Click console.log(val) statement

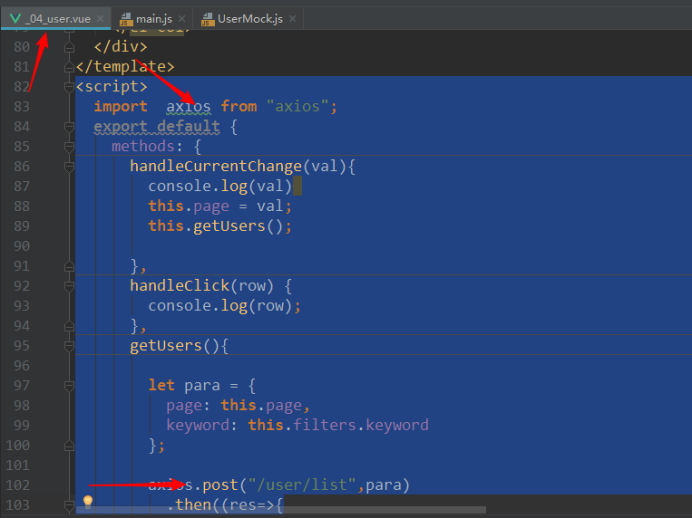[x=220, y=187]
